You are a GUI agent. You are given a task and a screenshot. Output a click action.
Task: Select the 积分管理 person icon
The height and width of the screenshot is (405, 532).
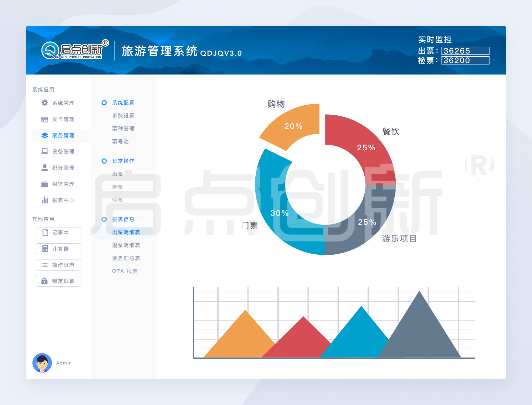pos(44,168)
